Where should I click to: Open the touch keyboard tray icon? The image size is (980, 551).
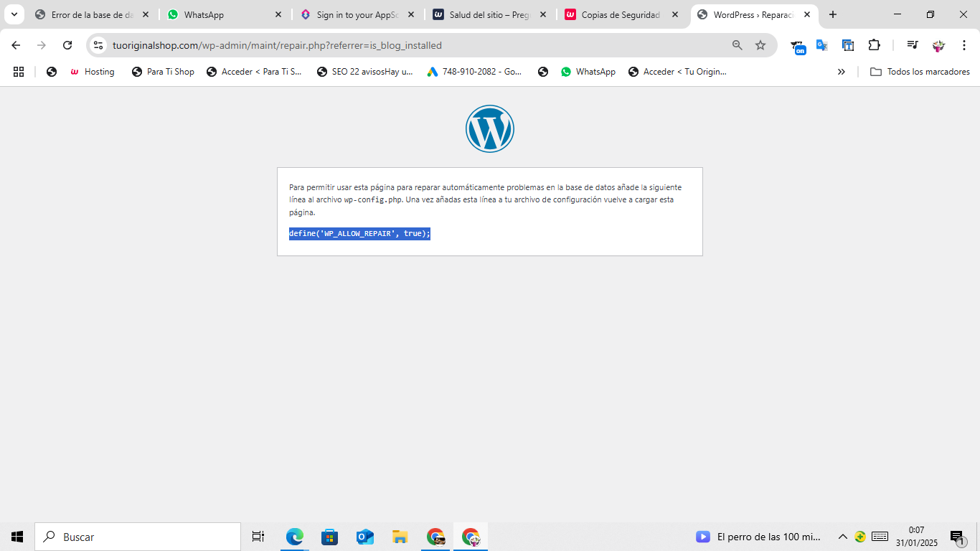pyautogui.click(x=880, y=537)
